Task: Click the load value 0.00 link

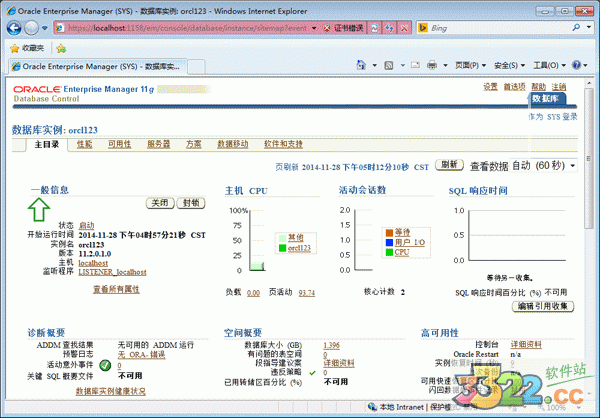Action: coord(253,293)
